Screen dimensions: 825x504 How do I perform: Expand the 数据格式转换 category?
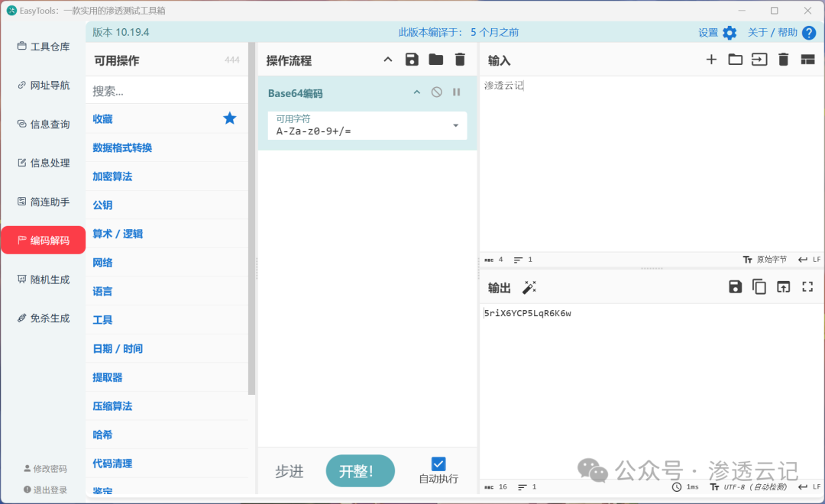pyautogui.click(x=167, y=147)
